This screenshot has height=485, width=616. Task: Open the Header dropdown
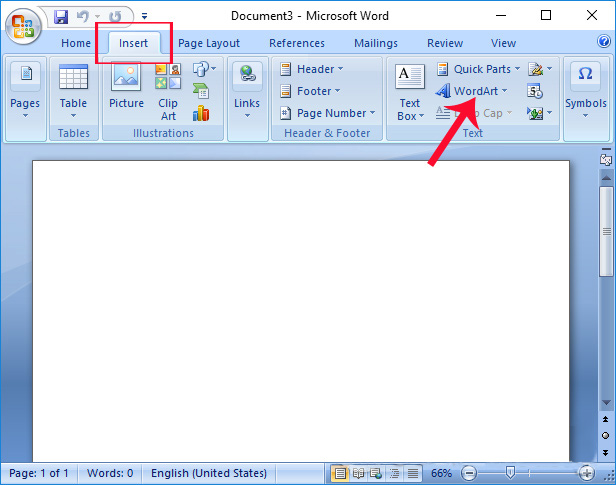point(312,69)
